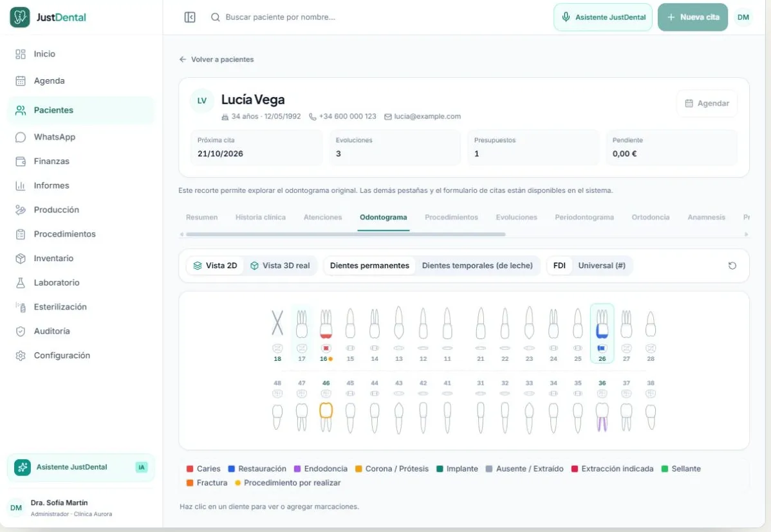Viewport: 771px width, 532px height.
Task: Switch to Vista 2D view
Action: pos(215,266)
